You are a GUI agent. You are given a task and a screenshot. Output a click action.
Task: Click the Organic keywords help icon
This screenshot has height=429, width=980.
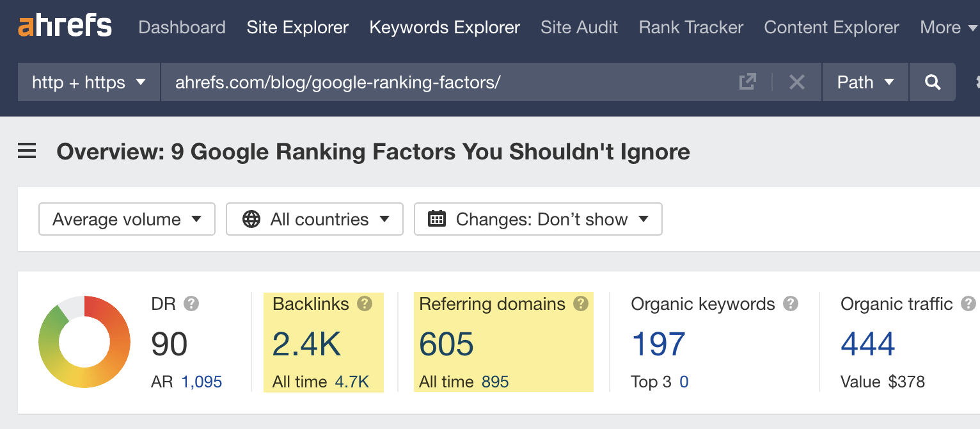pos(791,304)
